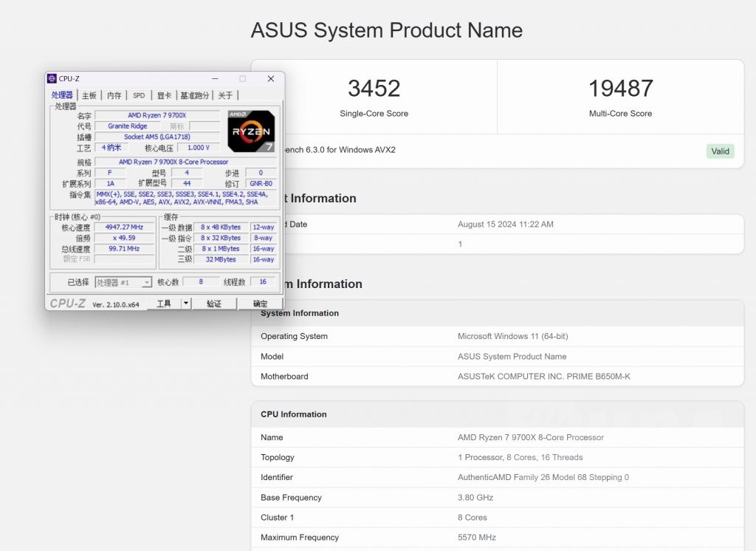Screen dimensions: 756x551
Task: Click the CPU-Z icon in the title bar
Action: pyautogui.click(x=52, y=78)
